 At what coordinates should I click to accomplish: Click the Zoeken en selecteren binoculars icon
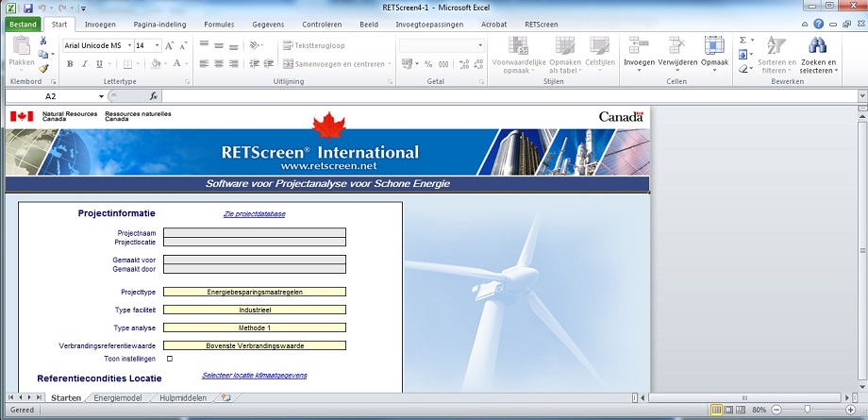coord(818,45)
